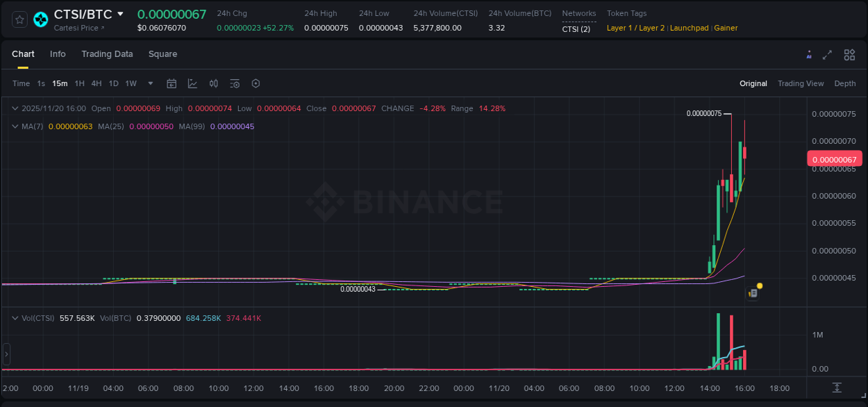Switch to the Trading Data tab
Screen dimensions: 868x407
pos(107,54)
